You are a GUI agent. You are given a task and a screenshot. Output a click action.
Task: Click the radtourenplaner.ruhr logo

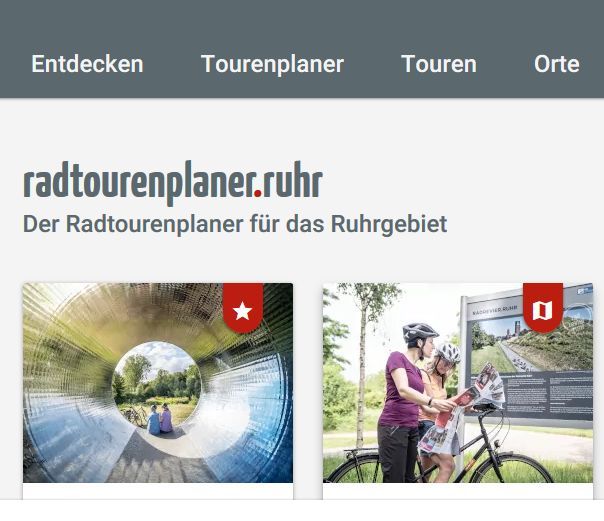173,182
